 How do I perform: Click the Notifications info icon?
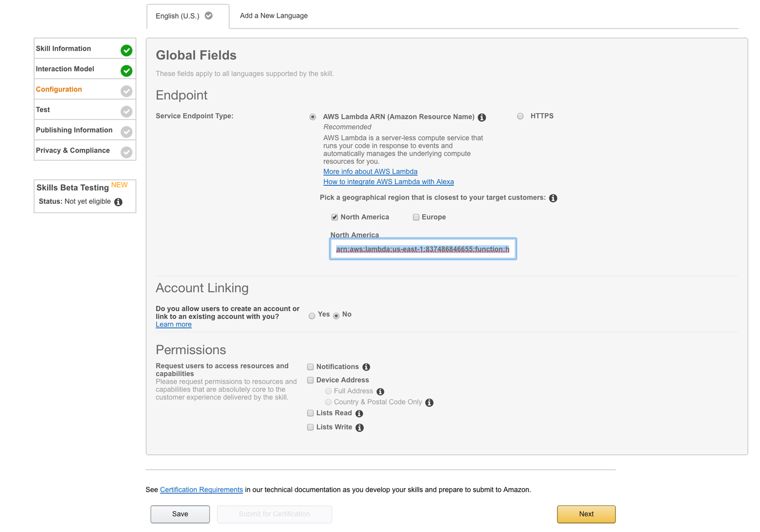coord(366,367)
